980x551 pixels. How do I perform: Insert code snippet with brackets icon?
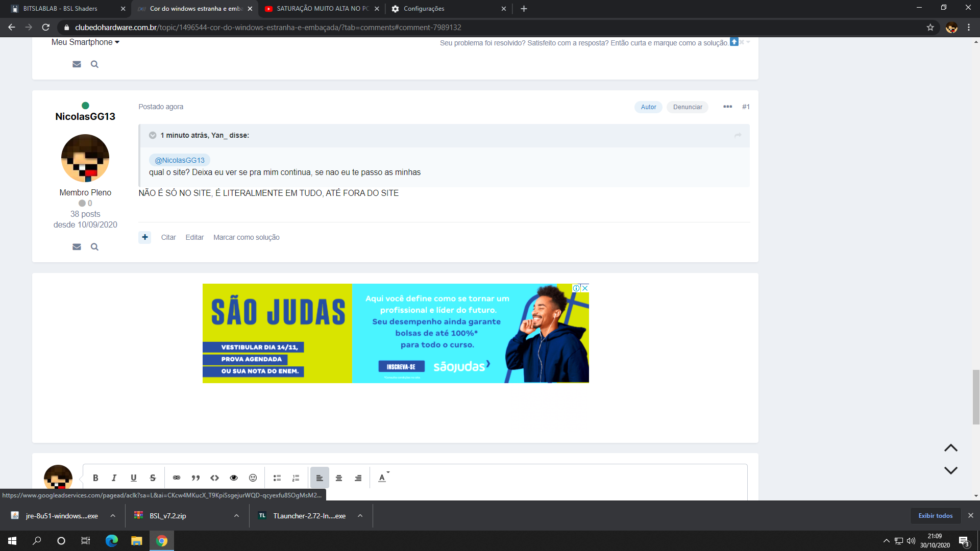215,478
